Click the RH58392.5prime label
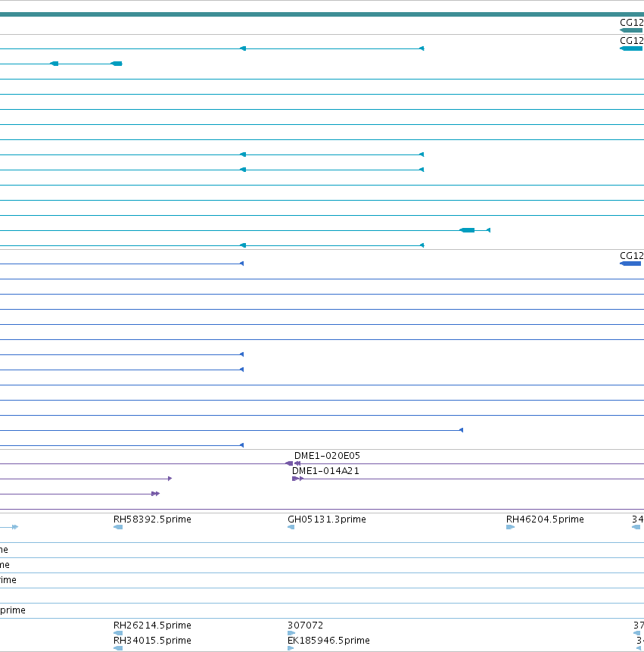This screenshot has width=644, height=652. click(x=152, y=519)
